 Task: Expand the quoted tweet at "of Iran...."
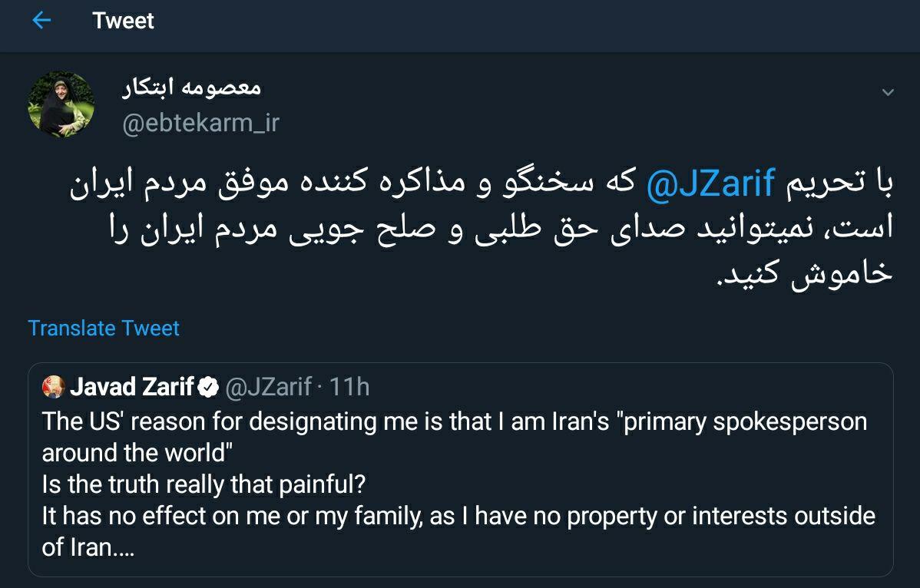88,548
